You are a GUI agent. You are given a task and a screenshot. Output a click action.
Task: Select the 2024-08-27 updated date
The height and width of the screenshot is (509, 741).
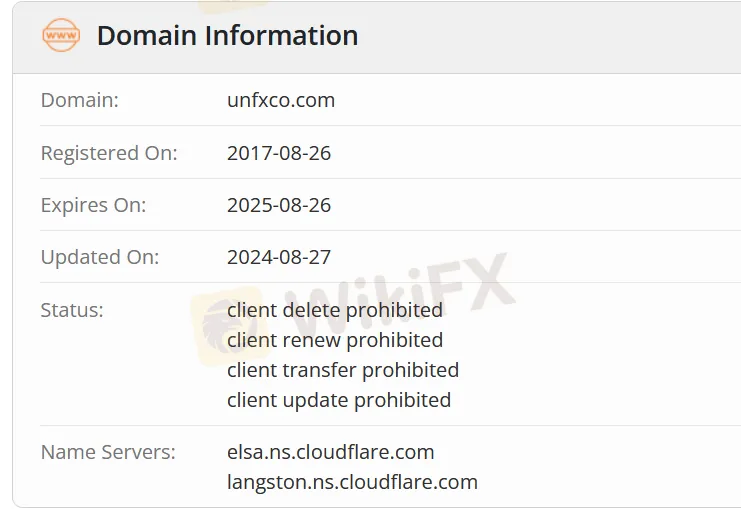[x=279, y=257]
